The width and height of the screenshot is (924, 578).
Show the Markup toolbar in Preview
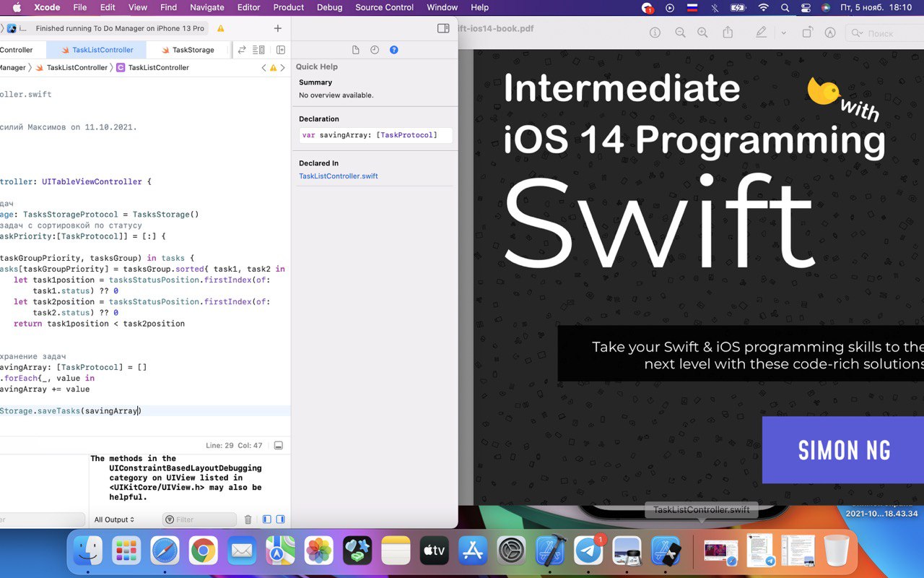(830, 33)
